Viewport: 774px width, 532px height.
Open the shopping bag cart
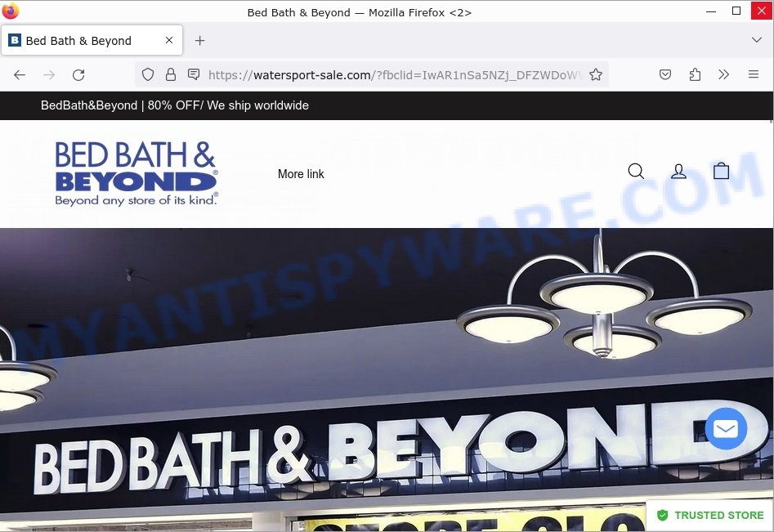tap(721, 171)
